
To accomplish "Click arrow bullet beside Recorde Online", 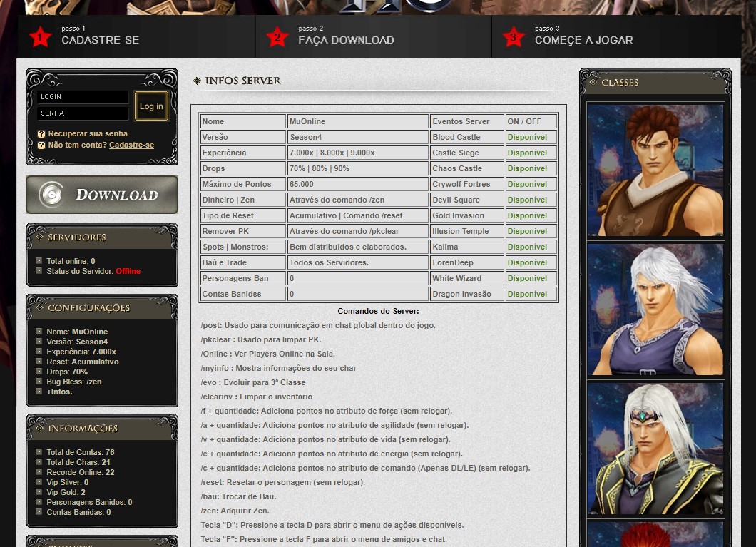I will coord(39,472).
